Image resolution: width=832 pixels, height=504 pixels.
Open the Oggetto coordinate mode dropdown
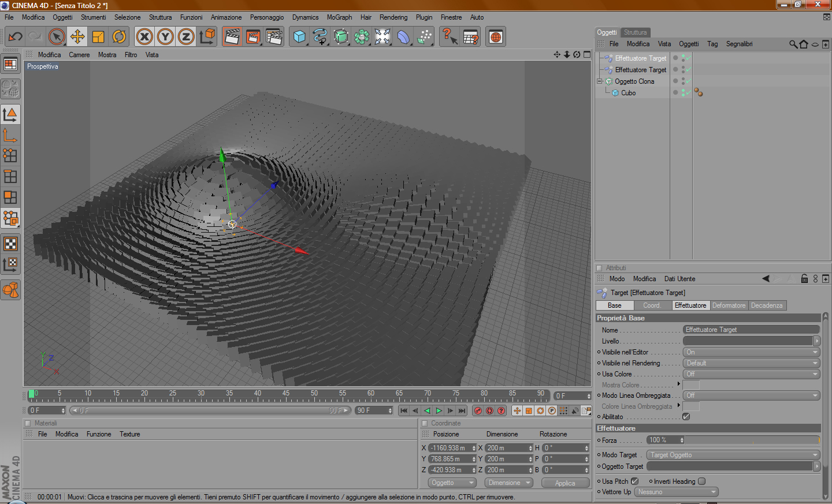pos(452,483)
